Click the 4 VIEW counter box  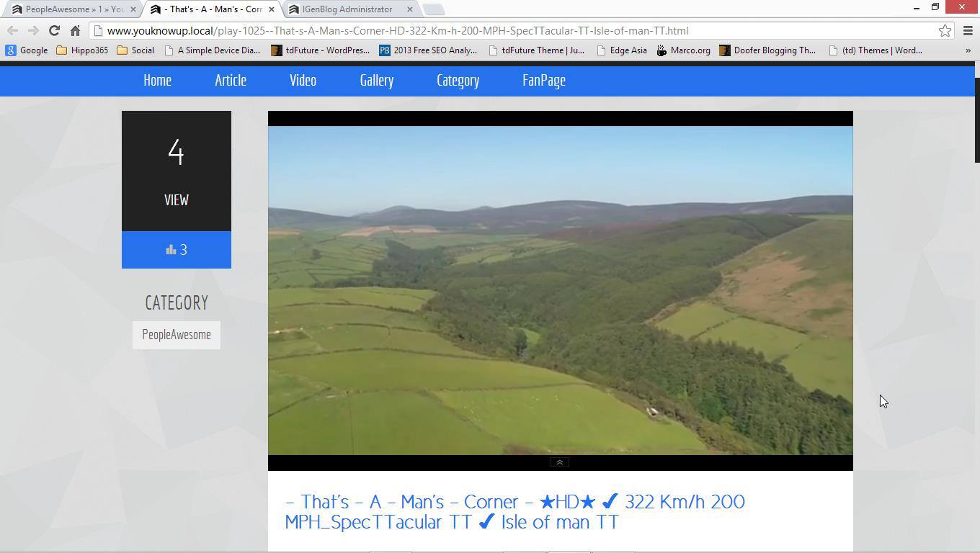pos(177,171)
